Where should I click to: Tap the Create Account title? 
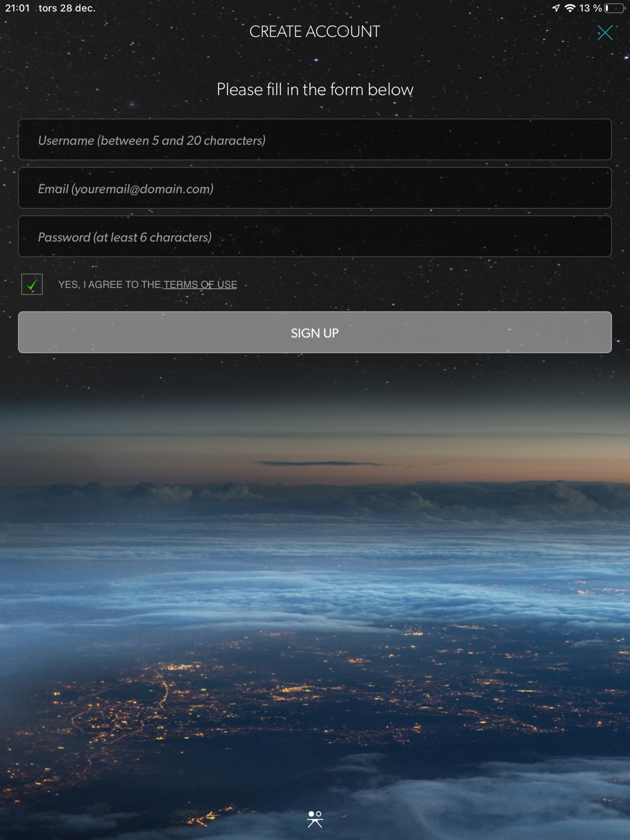(315, 32)
